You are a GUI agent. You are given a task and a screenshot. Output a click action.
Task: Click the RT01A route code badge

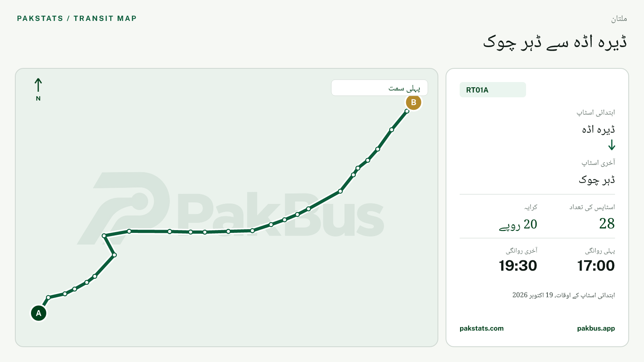tap(493, 90)
